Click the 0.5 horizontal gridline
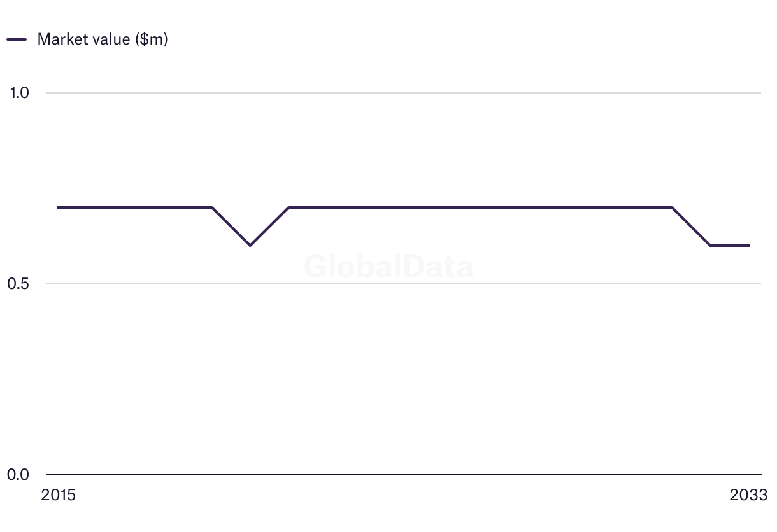The height and width of the screenshot is (532, 777). pos(404,284)
